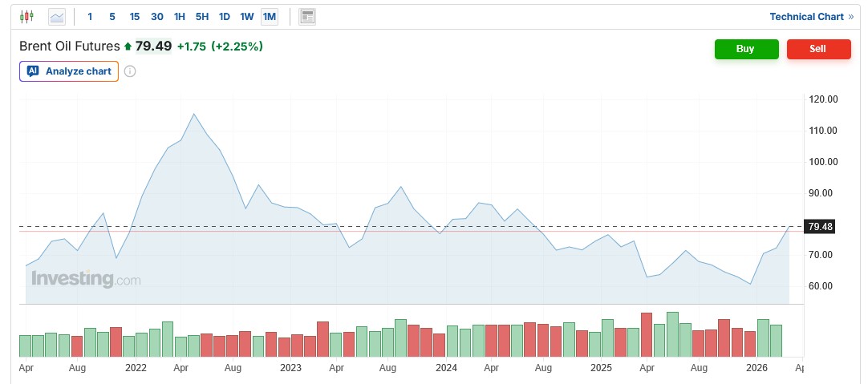Select the 1 minute interval
The image size is (868, 384).
pos(90,16)
